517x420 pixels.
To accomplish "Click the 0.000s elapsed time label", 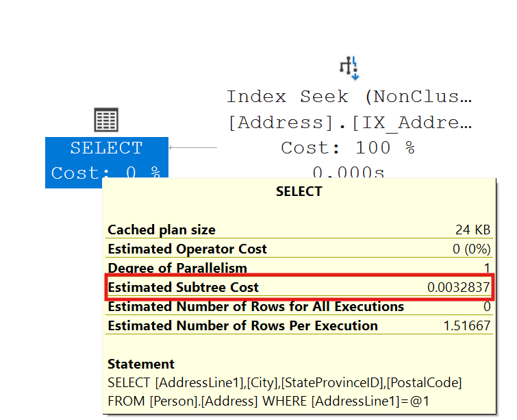I will tap(348, 171).
